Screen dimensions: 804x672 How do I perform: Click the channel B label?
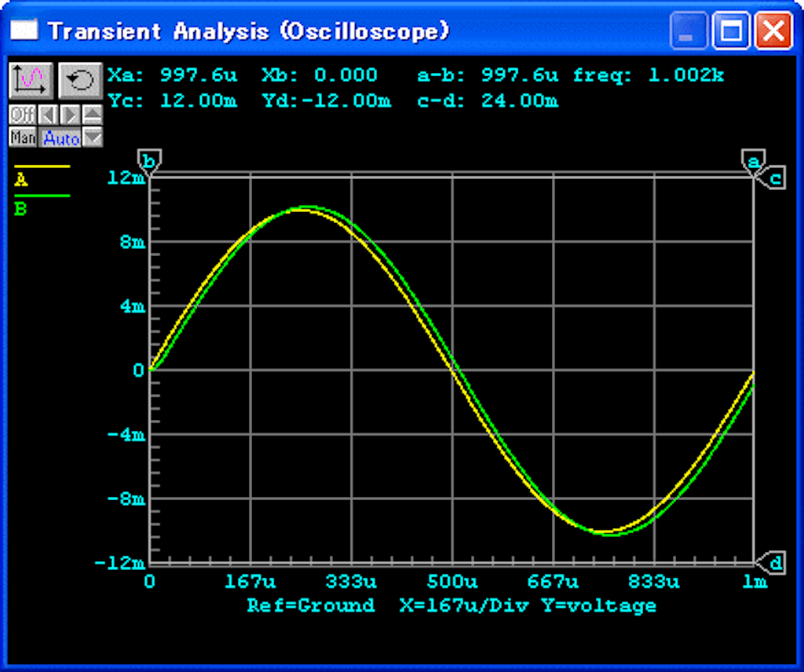coord(20,209)
